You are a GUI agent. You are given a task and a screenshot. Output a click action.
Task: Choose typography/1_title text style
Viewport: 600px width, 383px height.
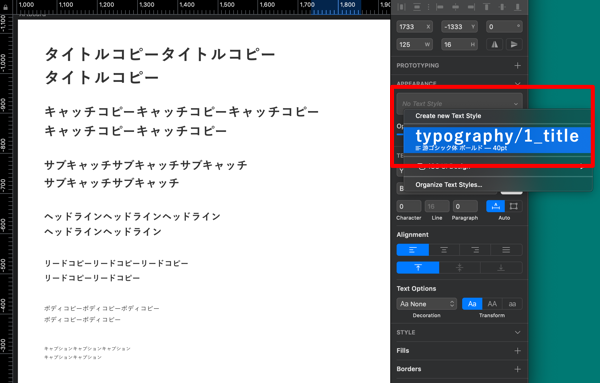(x=497, y=140)
